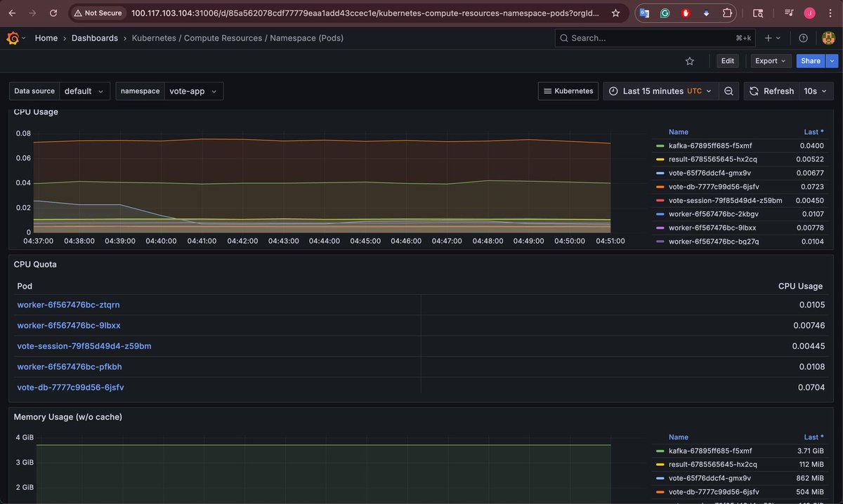Open Chrome's three-dot browser menu
Image resolution: width=843 pixels, height=504 pixels.
(830, 12)
